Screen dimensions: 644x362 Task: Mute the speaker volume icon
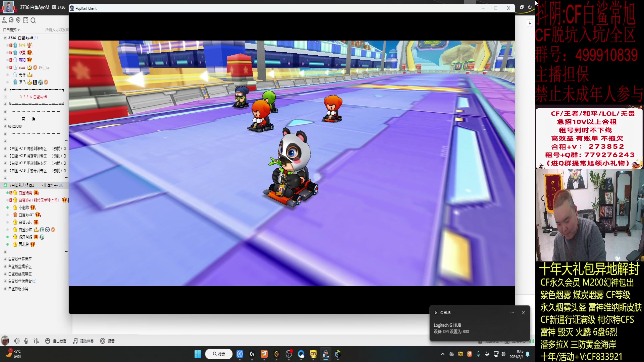16,341
